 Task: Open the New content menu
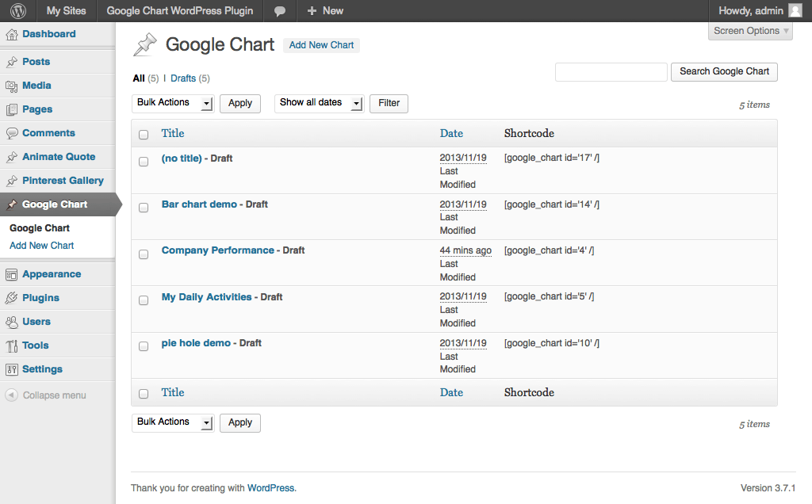[x=325, y=11]
